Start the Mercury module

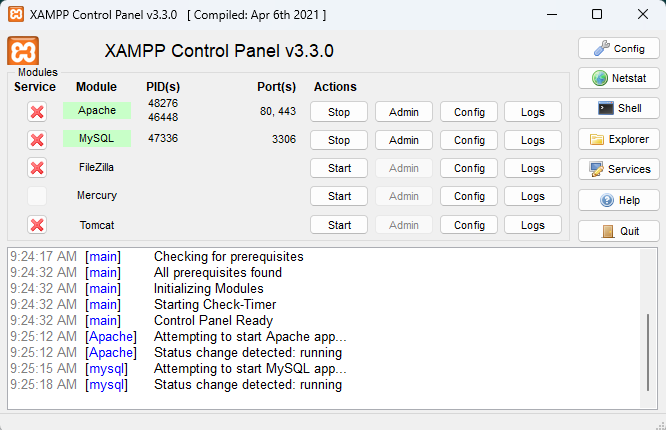(x=339, y=196)
